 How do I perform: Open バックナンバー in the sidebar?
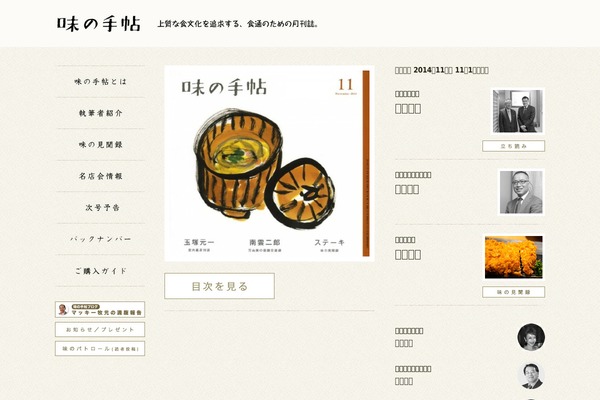point(100,239)
